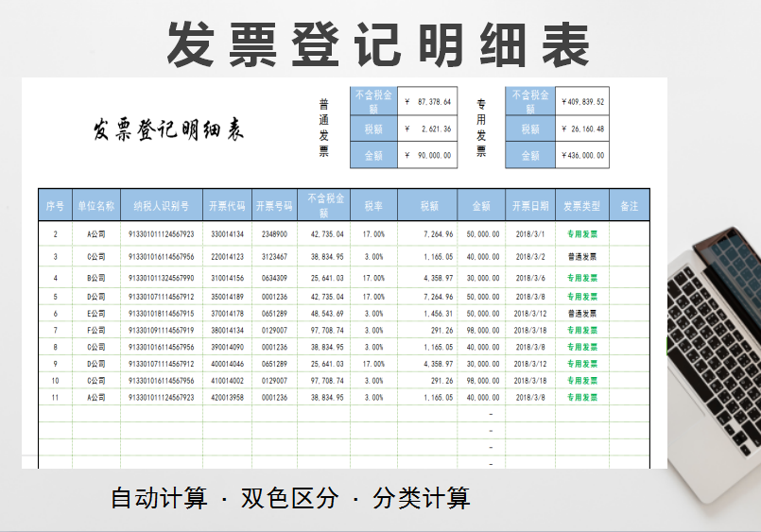Select the ¥409,839.52 value under 专用发票
761x532 pixels.
tap(582, 101)
